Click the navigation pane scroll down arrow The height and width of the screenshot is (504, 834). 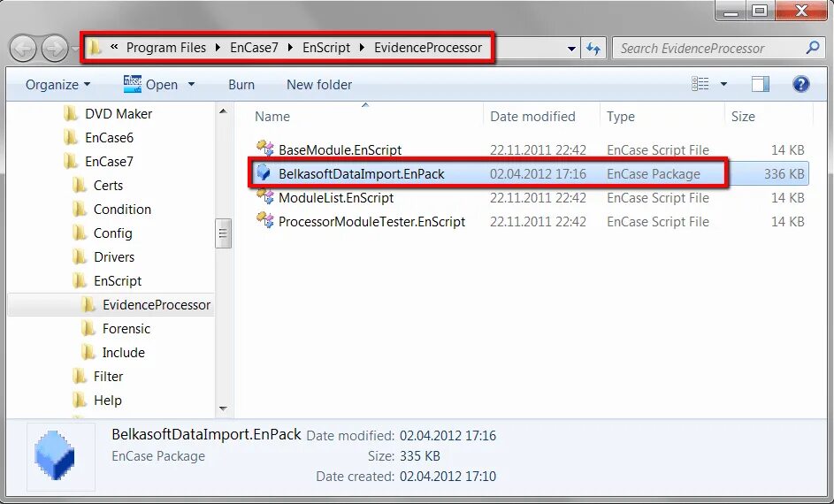(x=223, y=409)
